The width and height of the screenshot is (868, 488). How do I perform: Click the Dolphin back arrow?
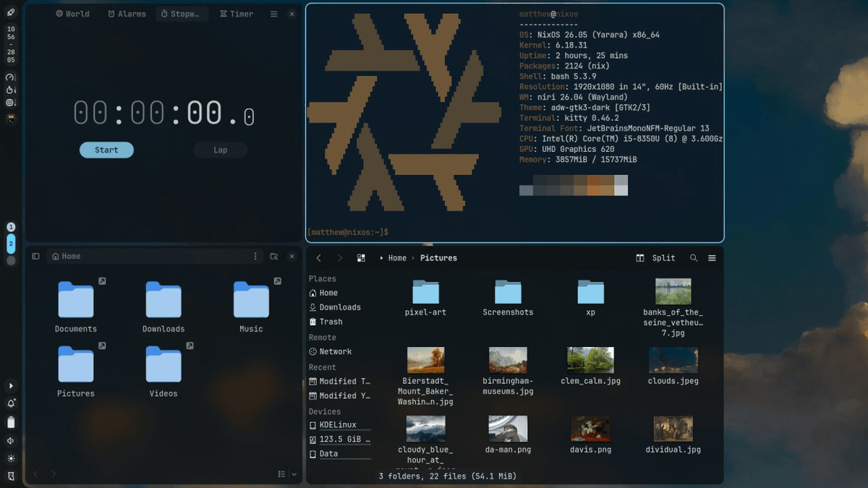319,258
